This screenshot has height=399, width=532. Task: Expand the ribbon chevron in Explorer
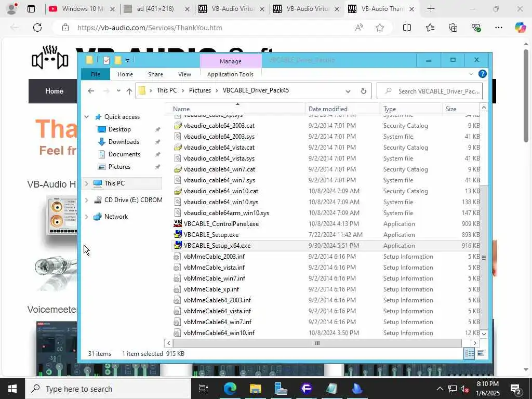471,74
